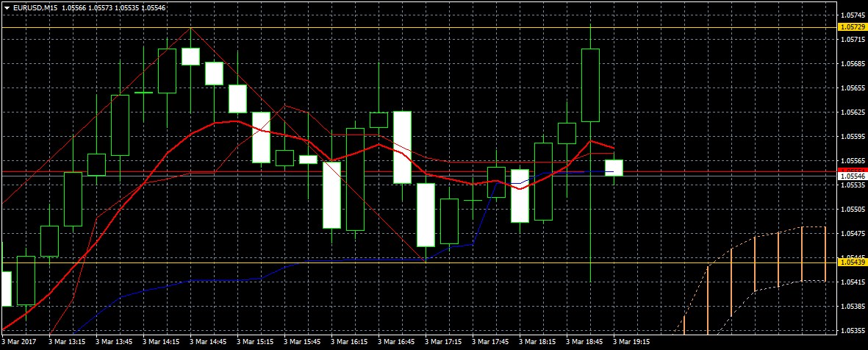Screen dimensions: 868x350
Task: Click the current price label 1.05546
Action: [x=853, y=176]
